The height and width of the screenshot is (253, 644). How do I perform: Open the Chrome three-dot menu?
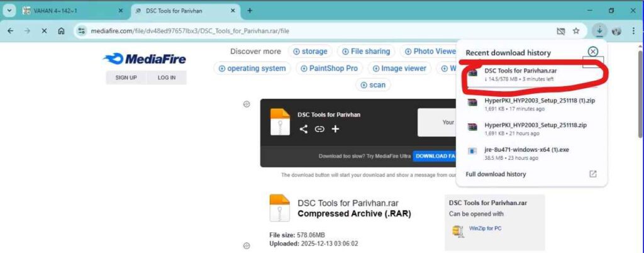pyautogui.click(x=633, y=31)
